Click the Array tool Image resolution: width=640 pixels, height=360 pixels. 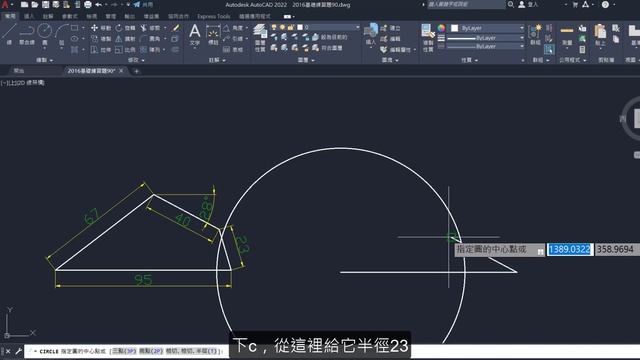[149, 50]
